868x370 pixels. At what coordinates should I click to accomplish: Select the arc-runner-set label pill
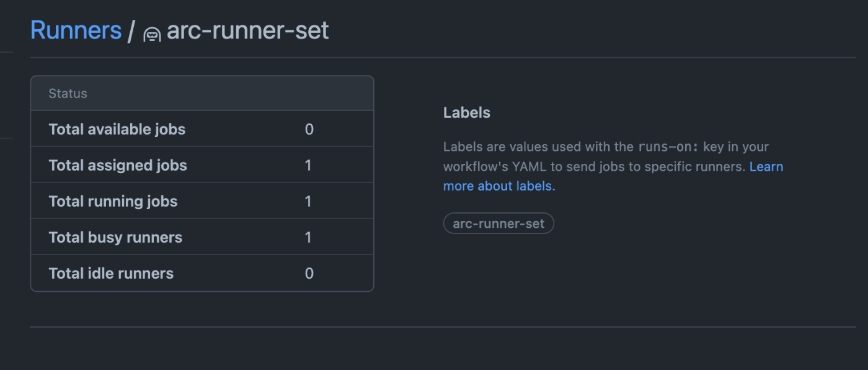[498, 223]
